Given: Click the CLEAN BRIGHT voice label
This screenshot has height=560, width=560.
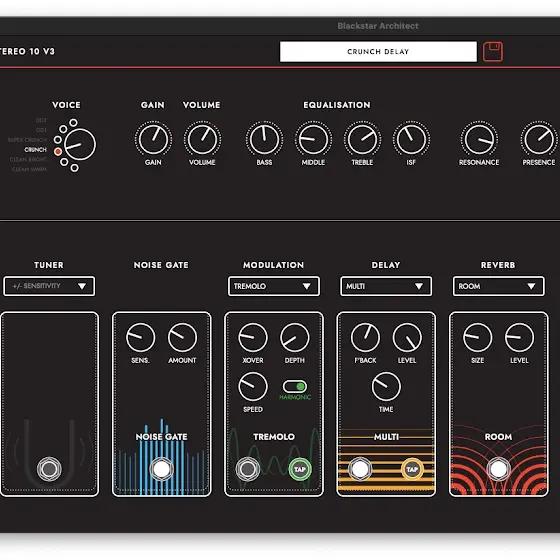Looking at the screenshot, I should (x=28, y=159).
